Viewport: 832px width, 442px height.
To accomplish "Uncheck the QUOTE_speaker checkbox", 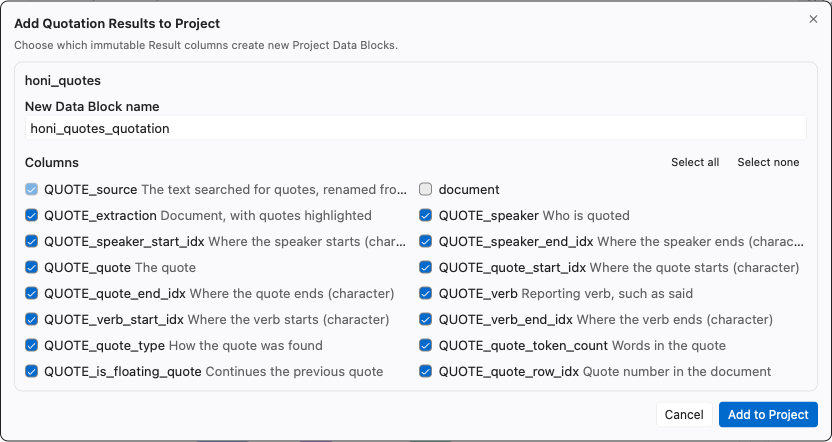I will pos(426,215).
